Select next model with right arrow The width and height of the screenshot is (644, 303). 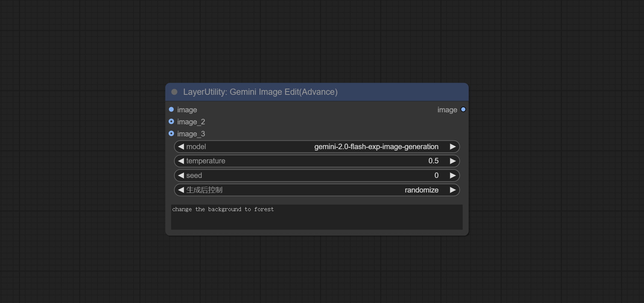(x=452, y=147)
